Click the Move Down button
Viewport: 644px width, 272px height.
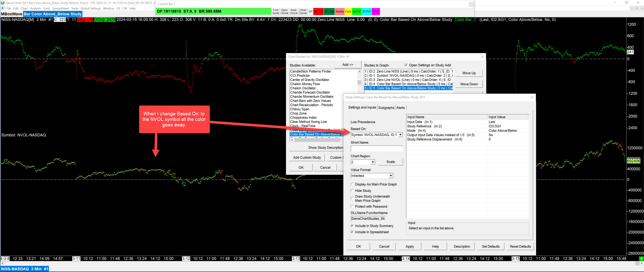(x=469, y=84)
